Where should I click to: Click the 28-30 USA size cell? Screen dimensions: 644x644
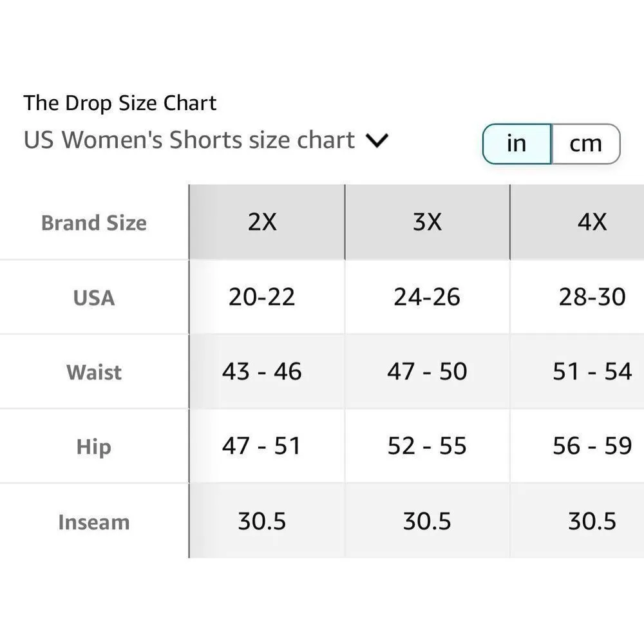click(594, 298)
